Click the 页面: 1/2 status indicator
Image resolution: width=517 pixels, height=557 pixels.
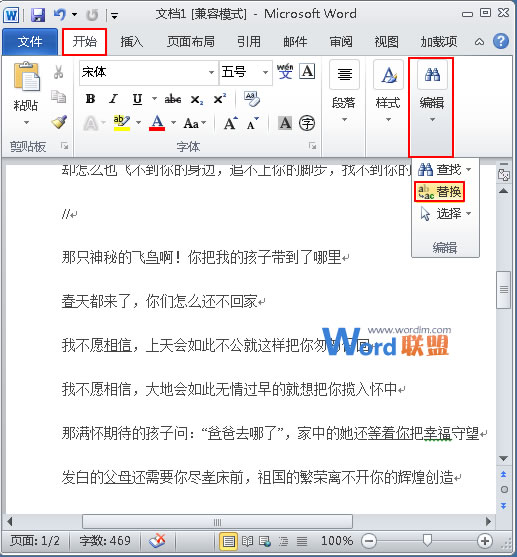pos(35,541)
